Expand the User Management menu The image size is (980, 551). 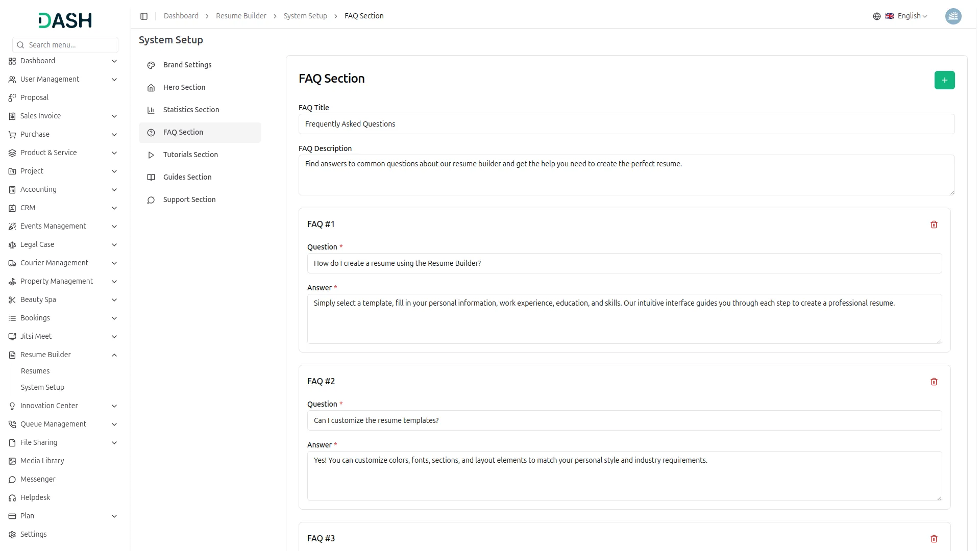(x=50, y=79)
